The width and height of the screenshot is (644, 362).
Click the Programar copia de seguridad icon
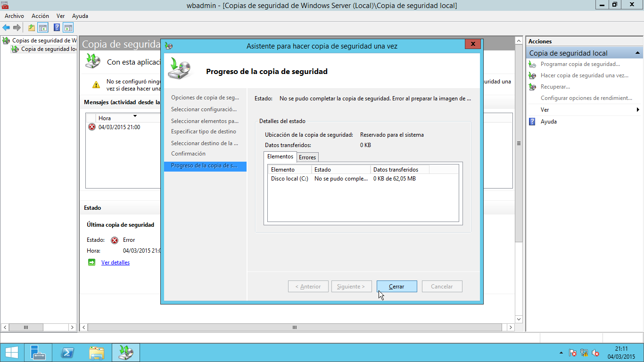click(533, 64)
